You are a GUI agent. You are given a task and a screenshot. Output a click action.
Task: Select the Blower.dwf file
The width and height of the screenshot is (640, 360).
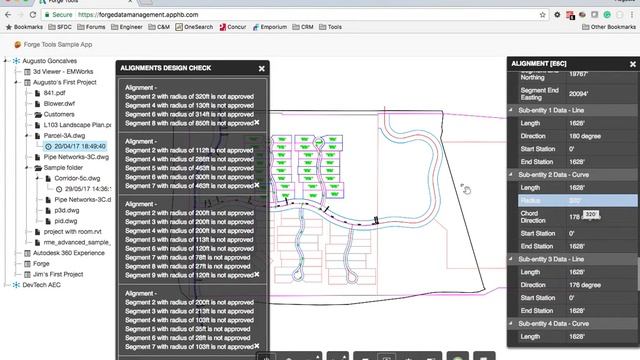tap(59, 104)
